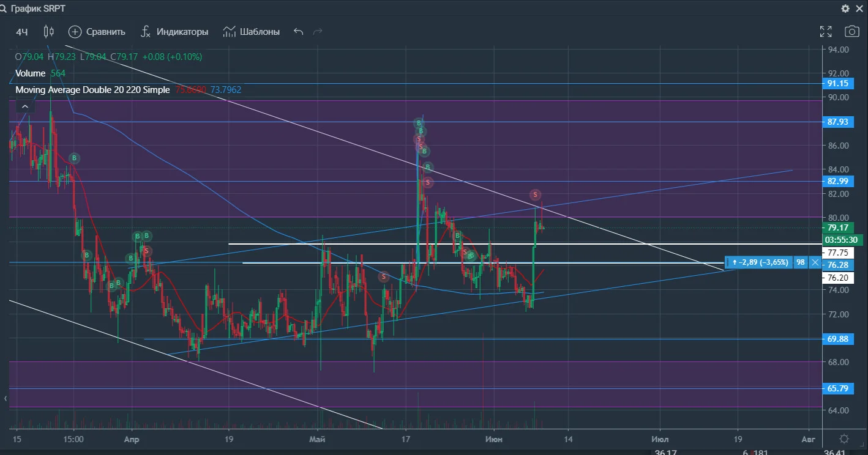Click the 69.88 price level label
Image resolution: width=868 pixels, height=455 pixels.
[x=837, y=338]
